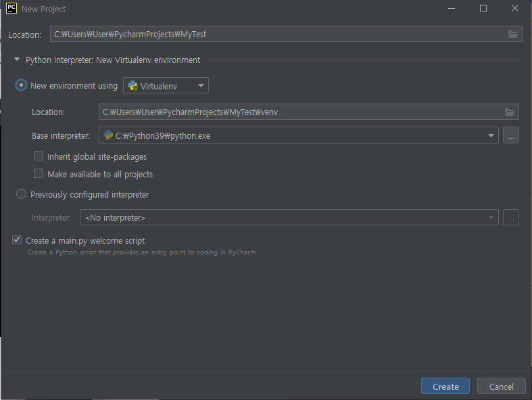Click the PyCharm logo in title bar
Screen dimensions: 532x400
pyautogui.click(x=11, y=8)
